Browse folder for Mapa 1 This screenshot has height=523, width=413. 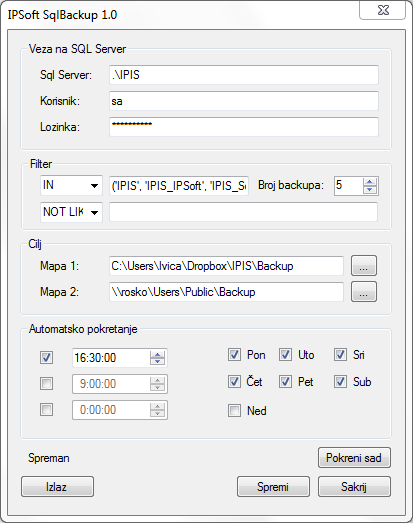(x=364, y=266)
